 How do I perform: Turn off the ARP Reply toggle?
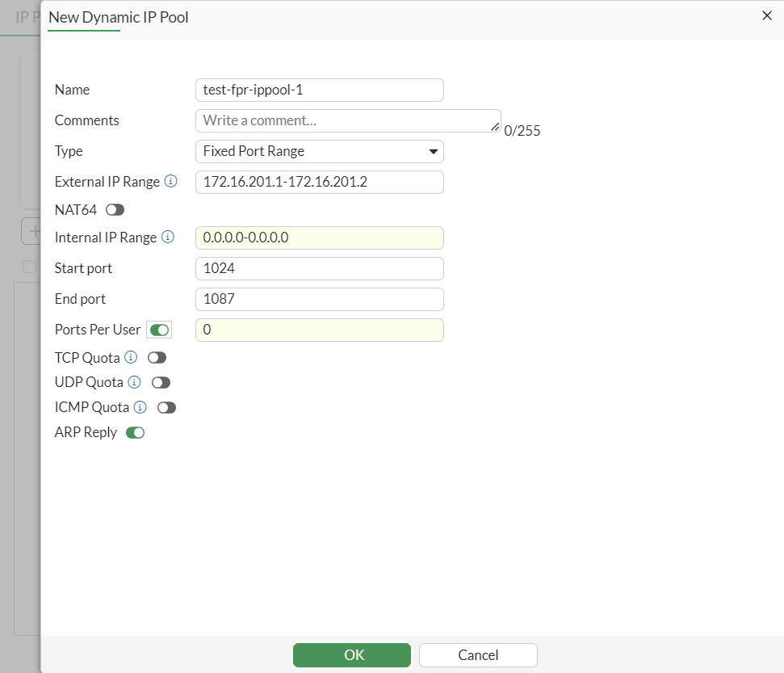coord(135,432)
